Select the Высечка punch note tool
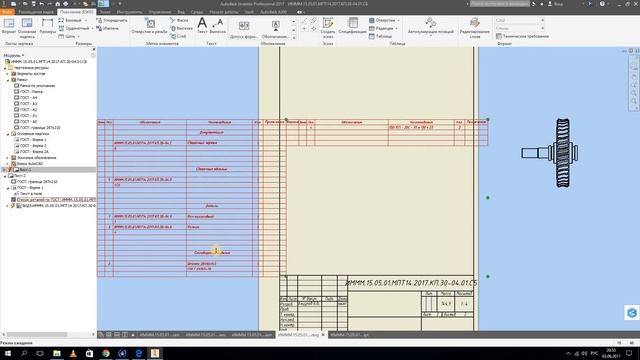This screenshot has width=640, height=360. point(181,28)
